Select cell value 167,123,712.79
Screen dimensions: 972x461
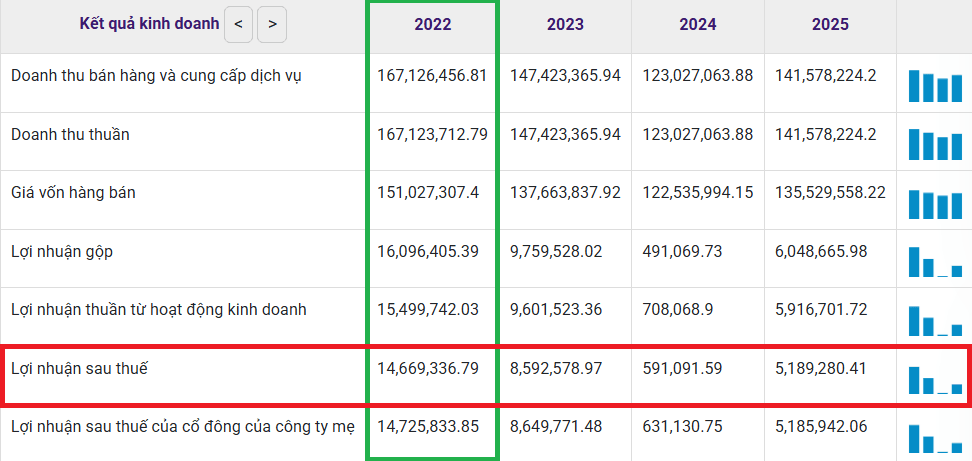pyautogui.click(x=432, y=134)
